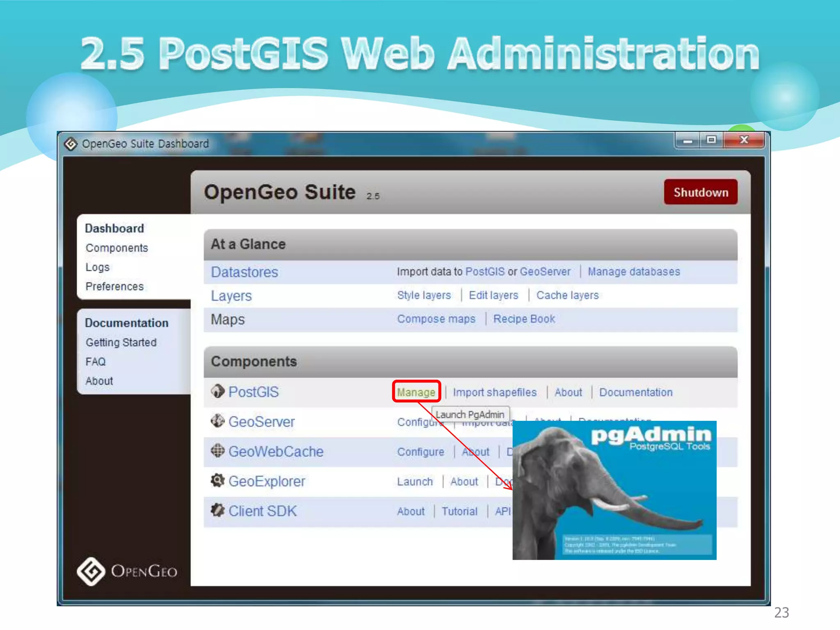The image size is (840, 630).
Task: Click the GeoExplorer component name link
Action: (x=267, y=482)
